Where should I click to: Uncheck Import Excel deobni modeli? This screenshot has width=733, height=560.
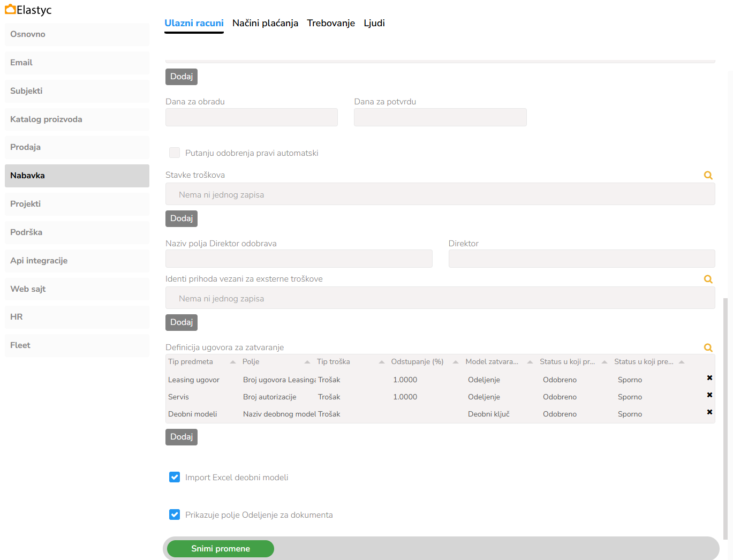[175, 478]
